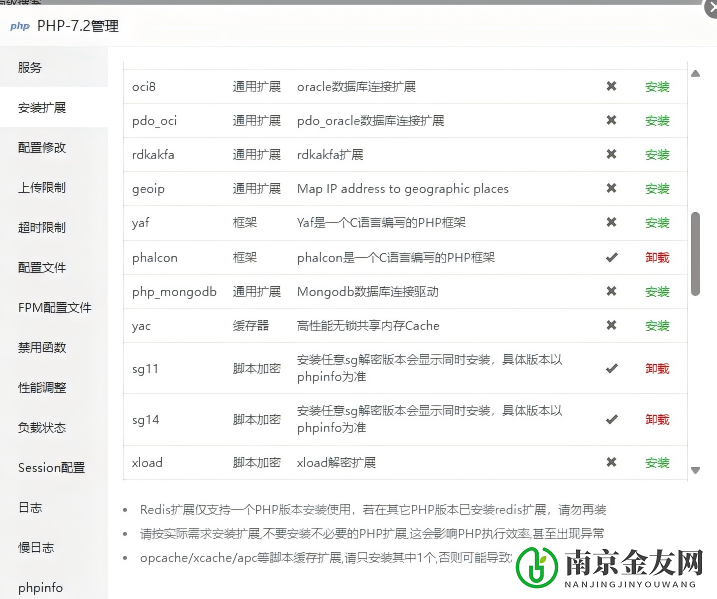Click the oci8 extension name

(x=144, y=86)
